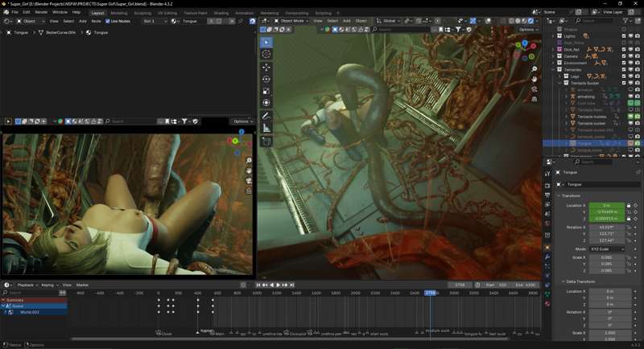This screenshot has width=644, height=349.
Task: Switch to the Shading workspace tab
Action: [221, 13]
